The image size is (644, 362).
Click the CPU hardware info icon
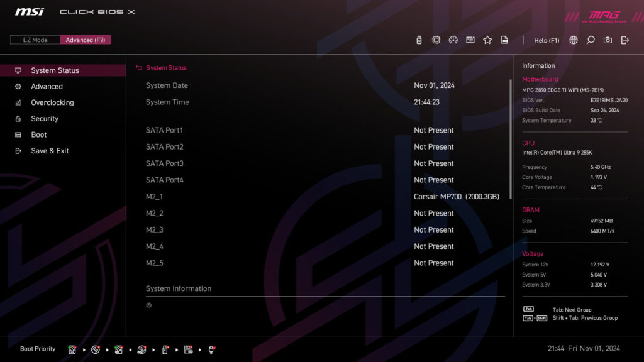click(436, 40)
